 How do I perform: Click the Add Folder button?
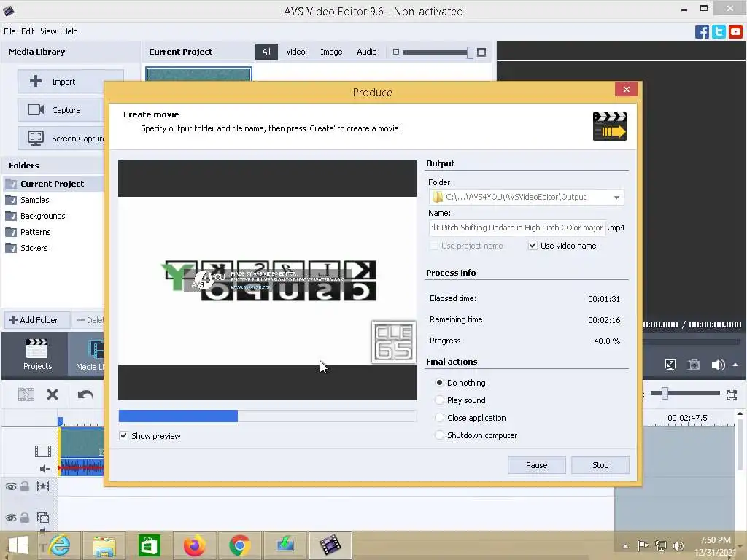37,320
